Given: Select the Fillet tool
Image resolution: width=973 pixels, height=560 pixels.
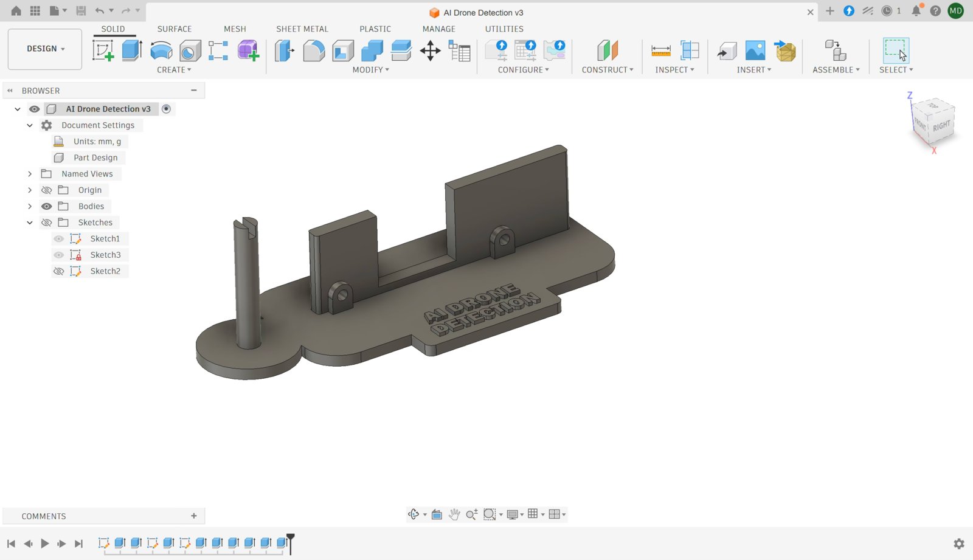Looking at the screenshot, I should pyautogui.click(x=314, y=50).
